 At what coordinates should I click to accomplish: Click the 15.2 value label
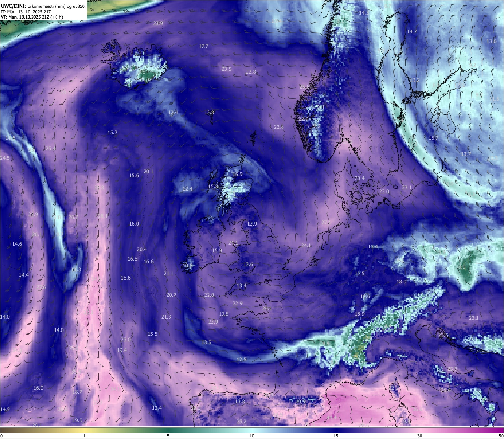tap(112, 132)
